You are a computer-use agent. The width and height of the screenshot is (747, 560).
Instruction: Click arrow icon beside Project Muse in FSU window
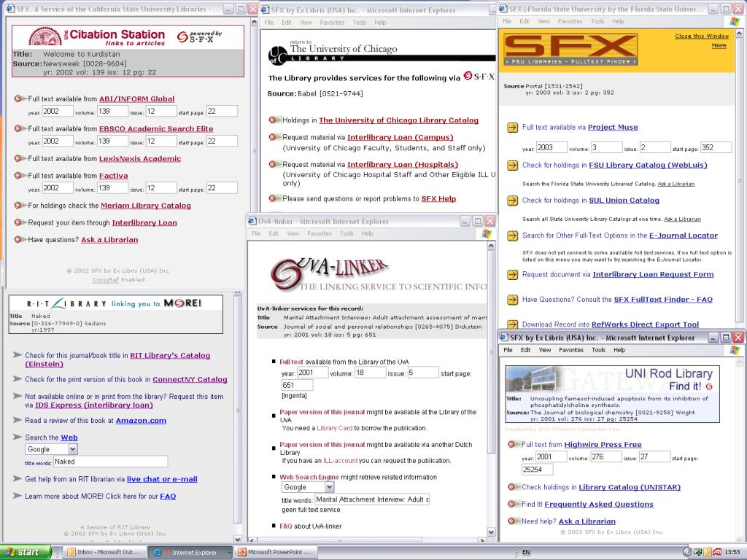pyautogui.click(x=513, y=128)
